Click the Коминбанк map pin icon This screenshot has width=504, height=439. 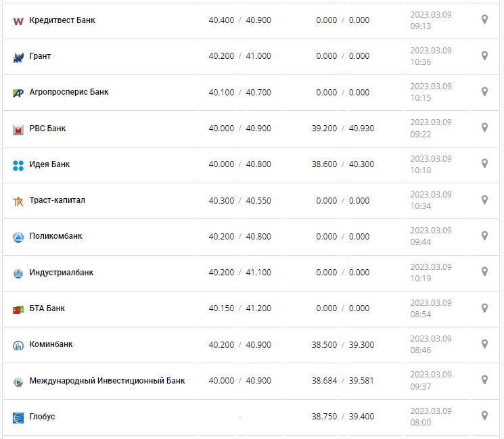[484, 344]
